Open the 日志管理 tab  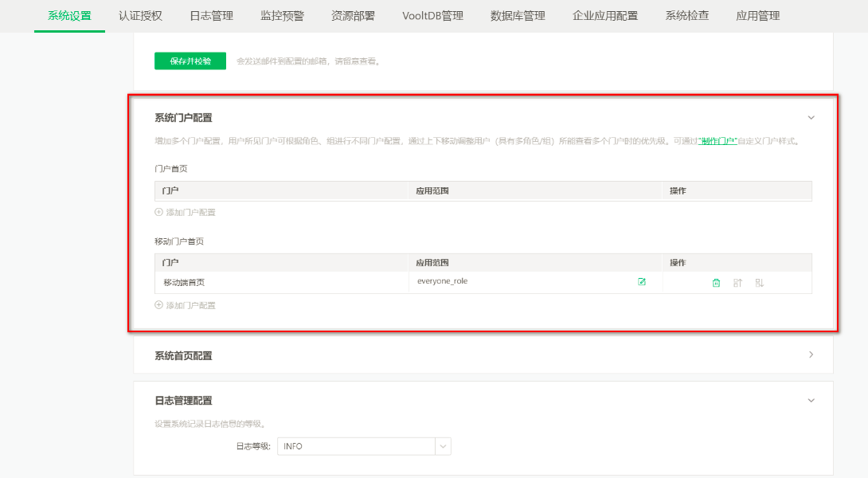click(212, 16)
